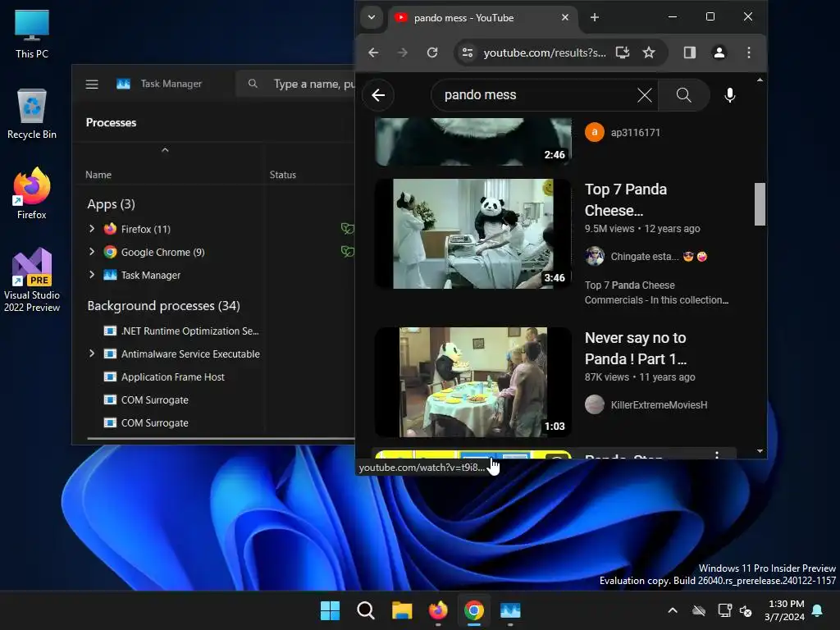Open Top 7 Panda Cheese video title
The image size is (840, 630).
coord(626,200)
